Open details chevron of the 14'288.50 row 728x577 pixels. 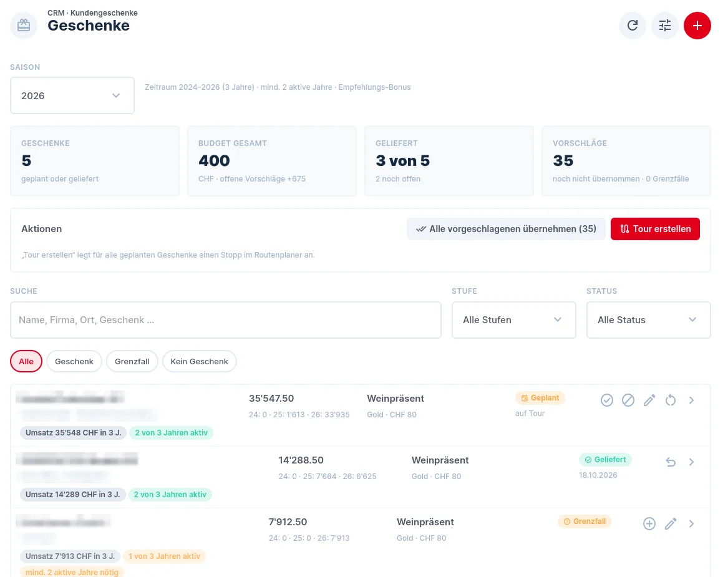click(x=691, y=462)
